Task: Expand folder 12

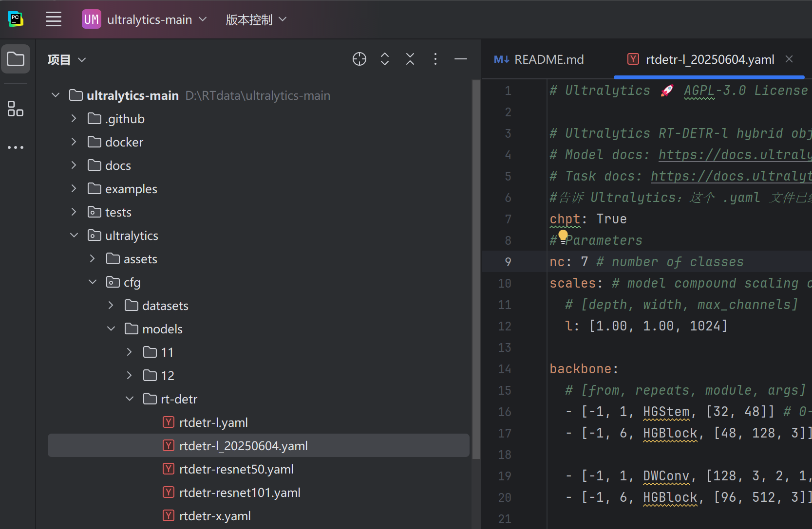Action: click(130, 375)
